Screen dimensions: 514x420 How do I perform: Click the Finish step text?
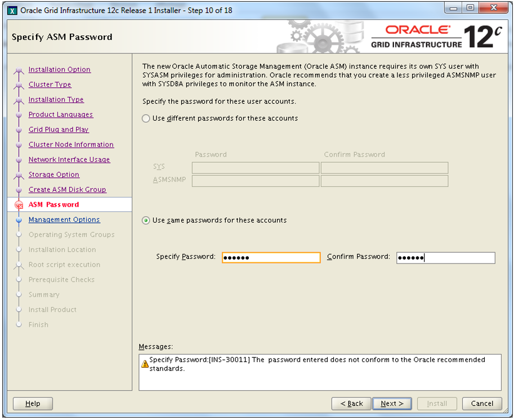point(38,325)
